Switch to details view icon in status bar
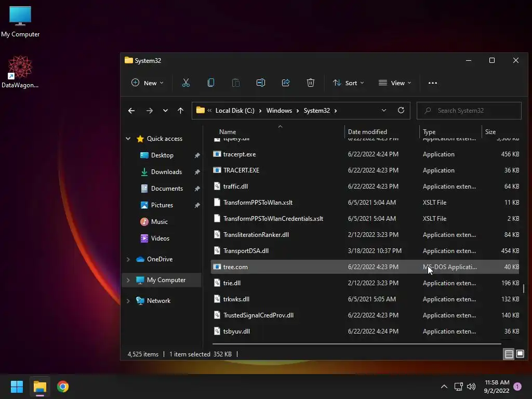The height and width of the screenshot is (399, 532). coord(509,354)
